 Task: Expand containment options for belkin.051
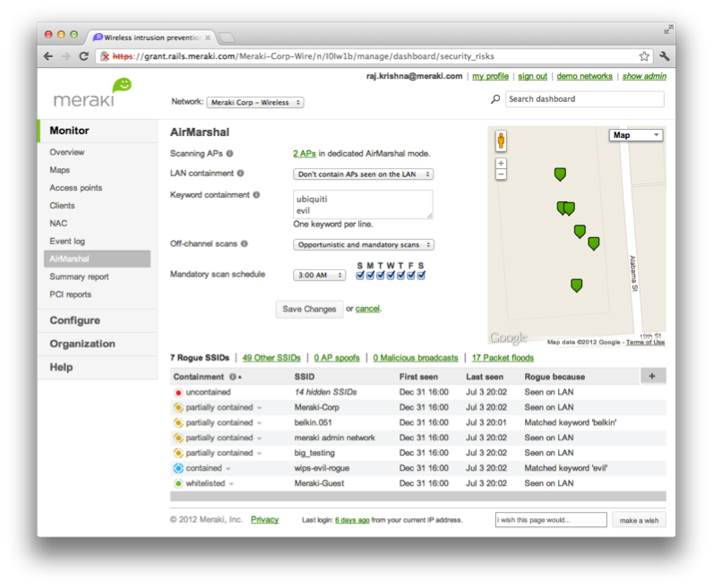tap(259, 423)
